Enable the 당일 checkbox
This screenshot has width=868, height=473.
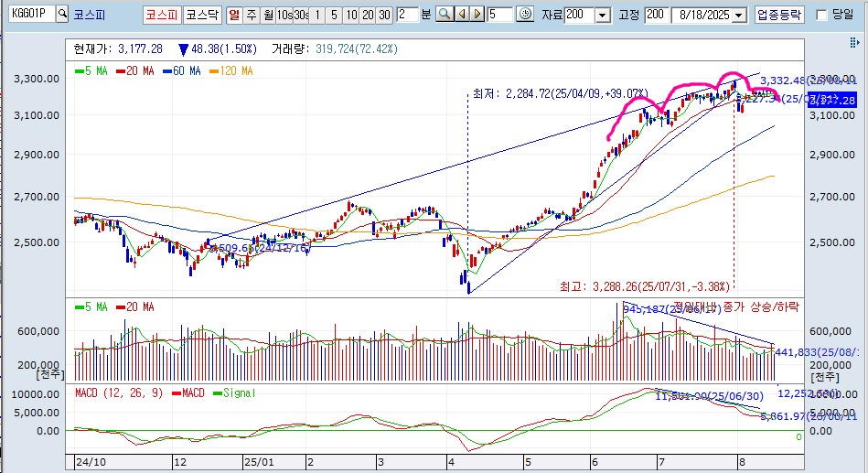pyautogui.click(x=822, y=15)
